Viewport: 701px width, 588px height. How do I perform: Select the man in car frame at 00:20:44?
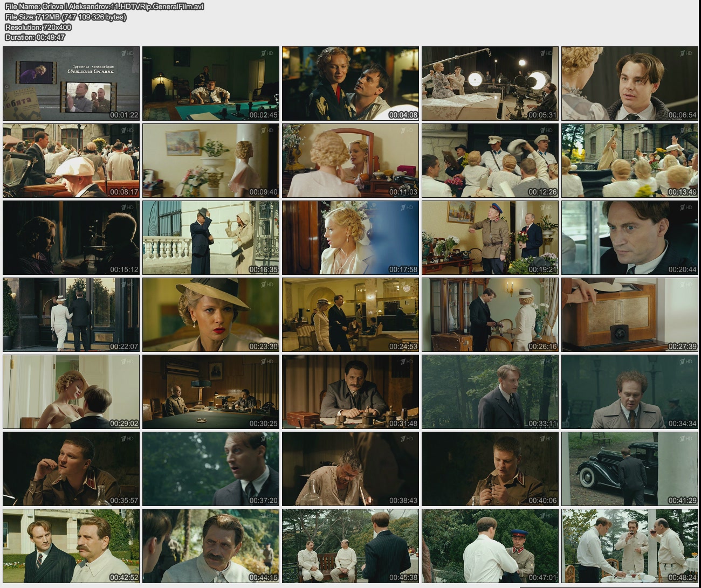pyautogui.click(x=630, y=238)
